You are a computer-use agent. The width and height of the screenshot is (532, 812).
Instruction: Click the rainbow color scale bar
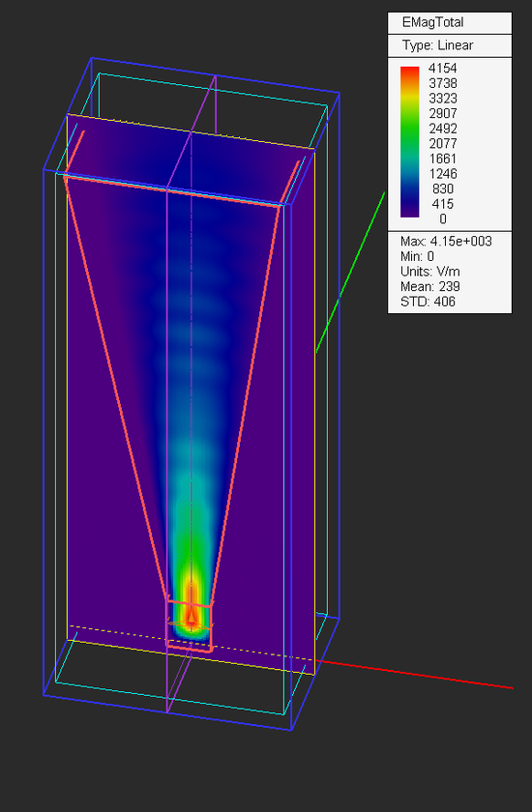click(x=409, y=141)
